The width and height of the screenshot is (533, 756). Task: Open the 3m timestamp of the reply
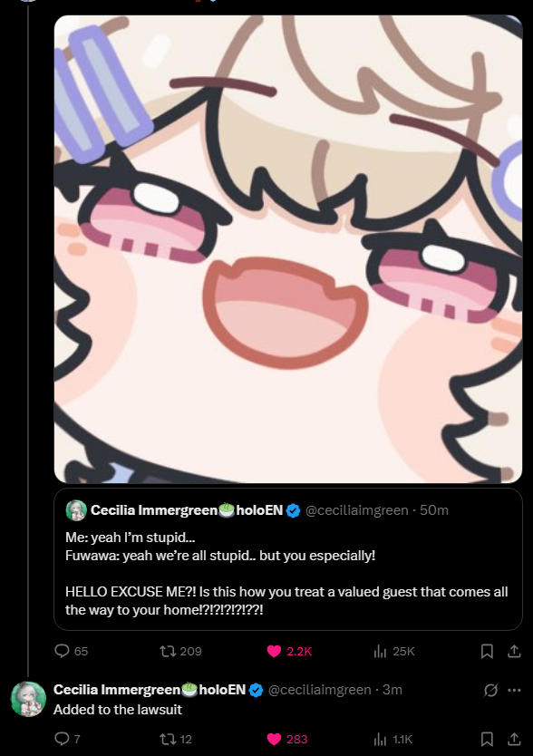392,690
